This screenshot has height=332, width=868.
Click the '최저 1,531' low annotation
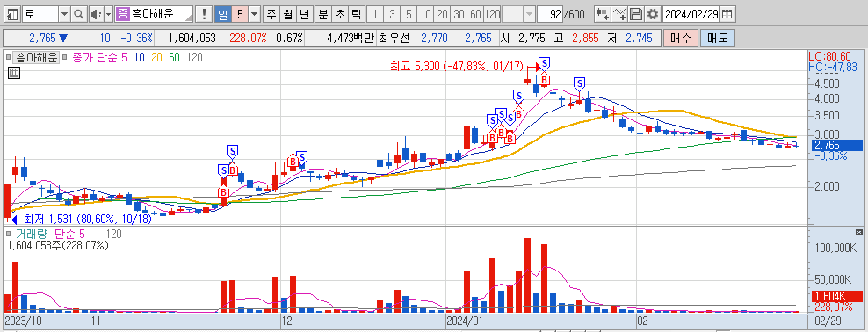tap(87, 219)
